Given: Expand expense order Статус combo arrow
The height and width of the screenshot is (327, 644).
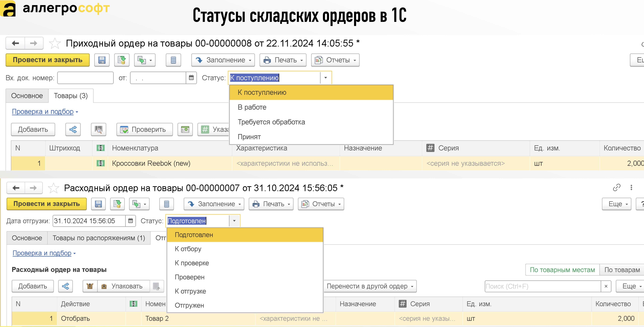Looking at the screenshot, I should (x=234, y=221).
